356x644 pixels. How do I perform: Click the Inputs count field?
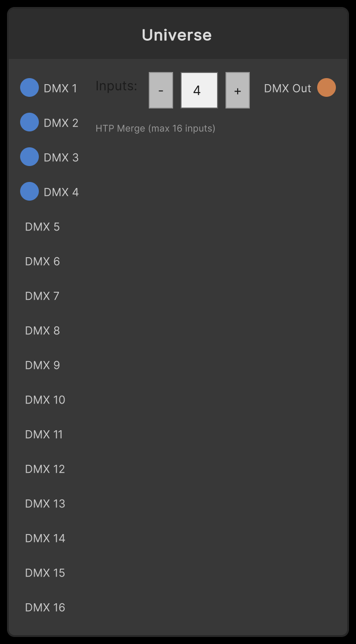(199, 90)
